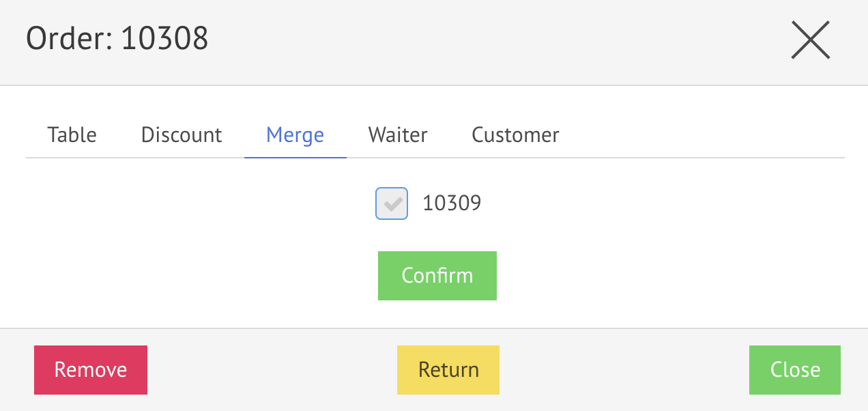This screenshot has height=411, width=868.
Task: Click the green Close button in footer
Action: (x=795, y=370)
